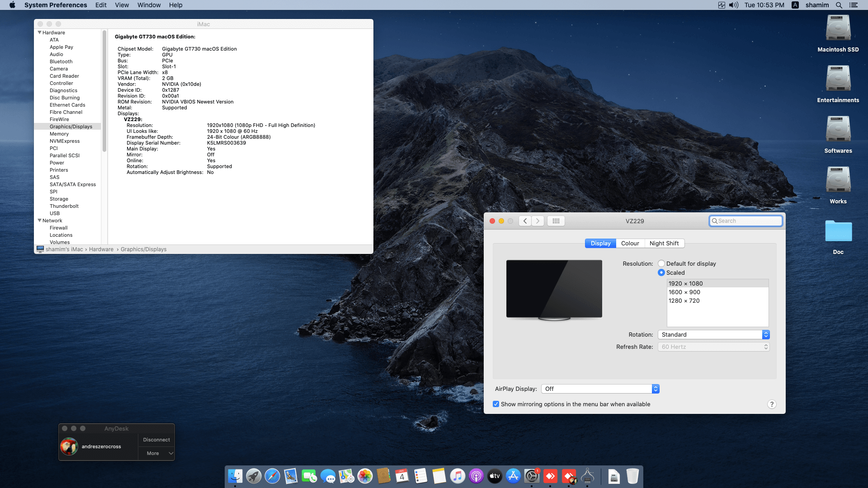Choose the 1600 × 900 scaled resolution
868x488 pixels.
point(718,292)
